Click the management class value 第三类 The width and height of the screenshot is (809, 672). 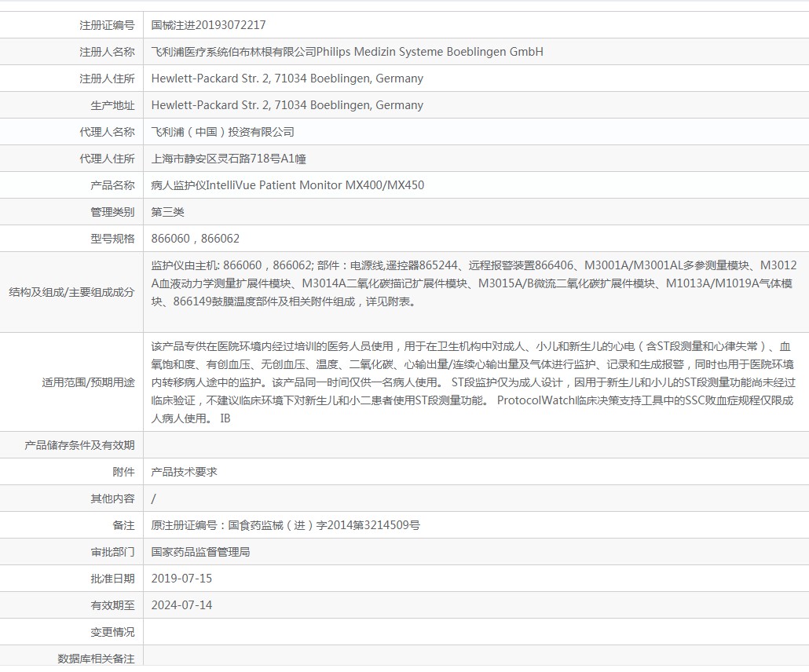pos(167,212)
